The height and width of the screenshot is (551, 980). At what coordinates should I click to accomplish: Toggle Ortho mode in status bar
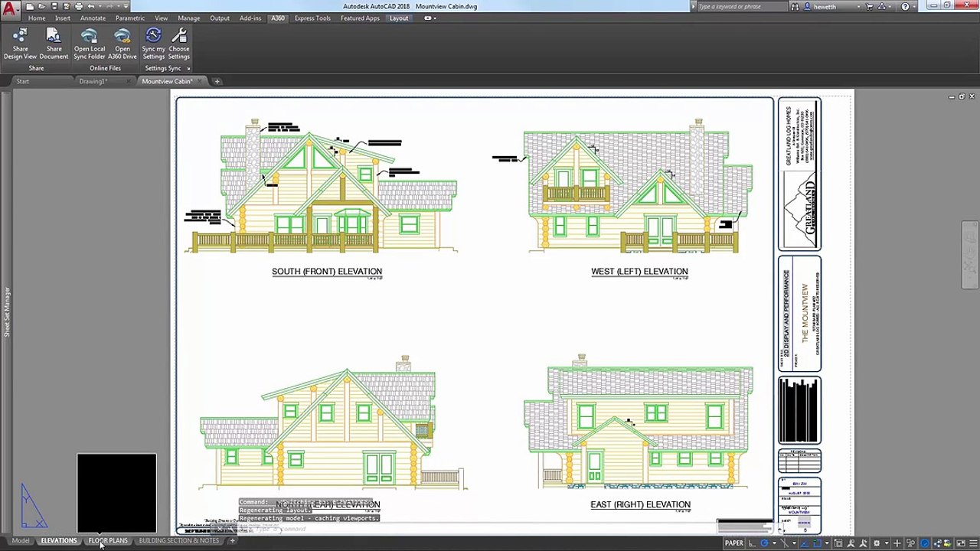(x=752, y=543)
